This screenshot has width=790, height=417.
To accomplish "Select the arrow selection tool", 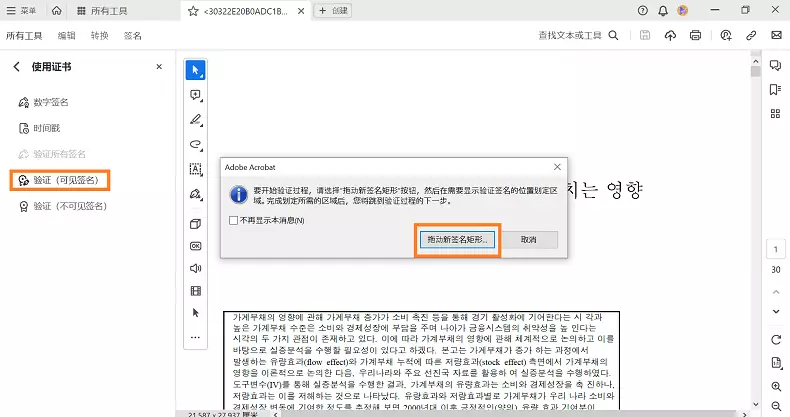I will coord(196,70).
